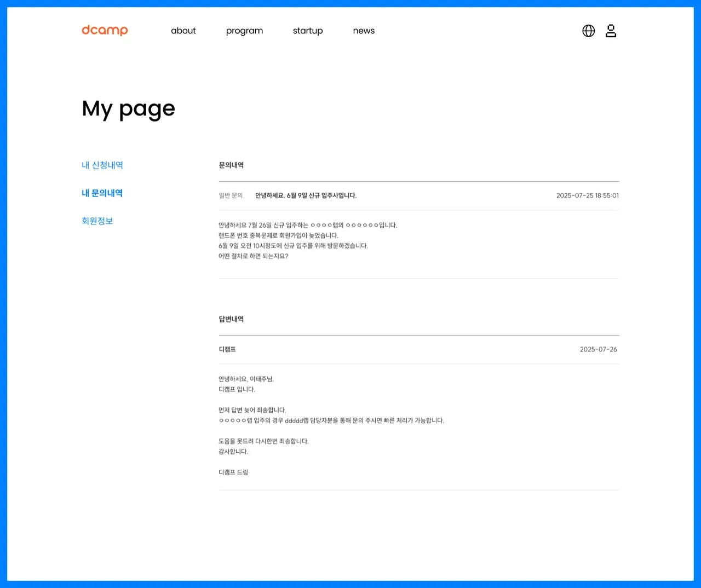Open the language globe icon
Image resolution: width=701 pixels, height=588 pixels.
click(588, 31)
